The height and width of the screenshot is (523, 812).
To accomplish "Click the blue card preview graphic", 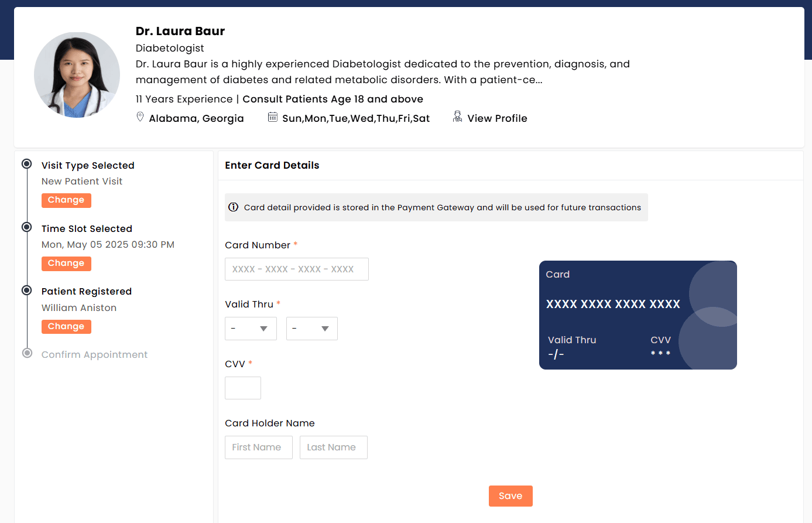I will tap(638, 315).
